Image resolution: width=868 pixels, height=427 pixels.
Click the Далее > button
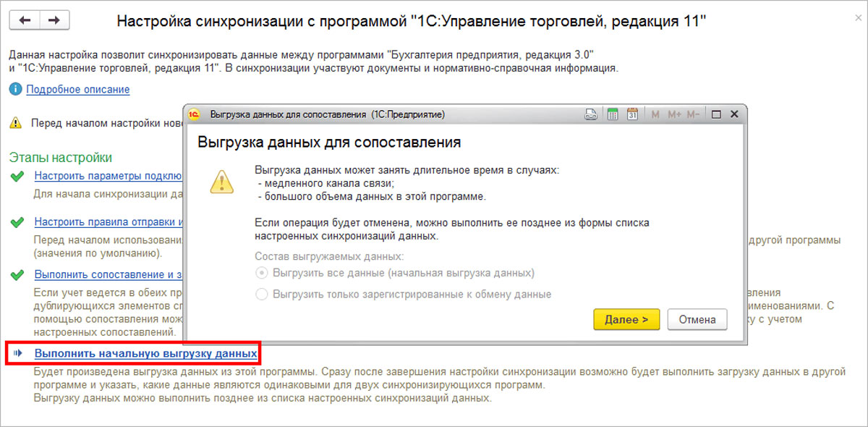tap(626, 319)
